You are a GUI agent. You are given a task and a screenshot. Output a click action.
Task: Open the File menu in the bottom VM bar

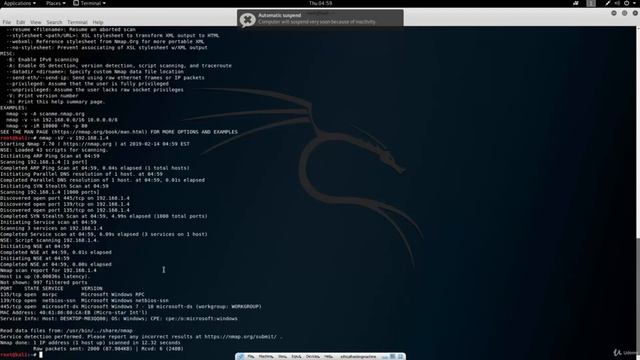[251, 357]
